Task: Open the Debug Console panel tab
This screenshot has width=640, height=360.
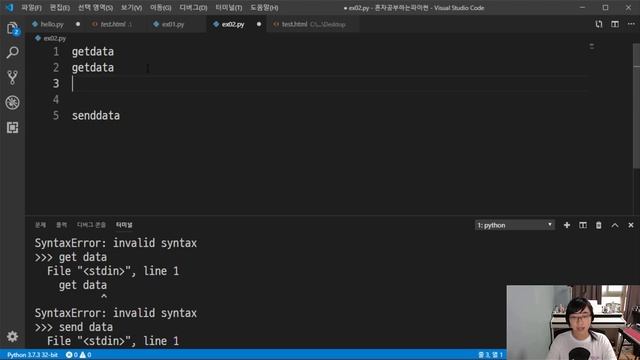Action: [x=91, y=225]
